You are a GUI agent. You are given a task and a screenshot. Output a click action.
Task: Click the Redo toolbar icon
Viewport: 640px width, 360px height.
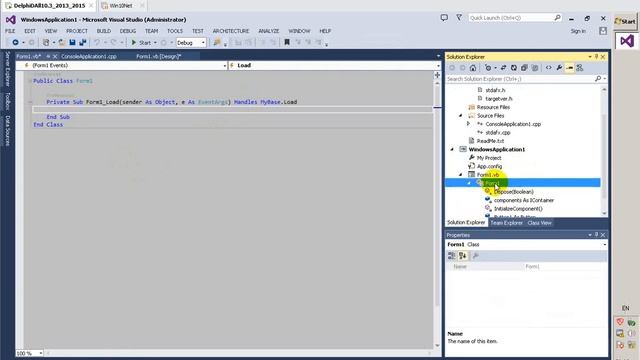click(113, 42)
